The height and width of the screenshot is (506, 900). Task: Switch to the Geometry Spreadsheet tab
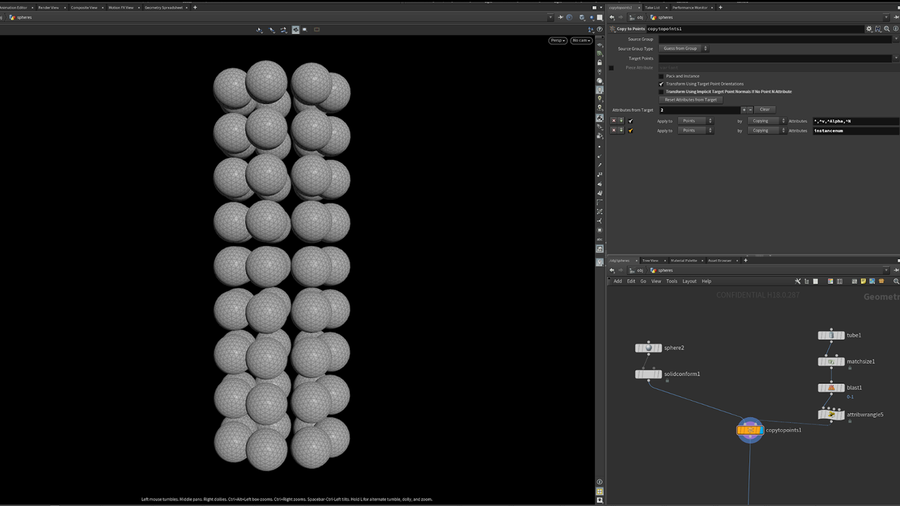(x=164, y=7)
